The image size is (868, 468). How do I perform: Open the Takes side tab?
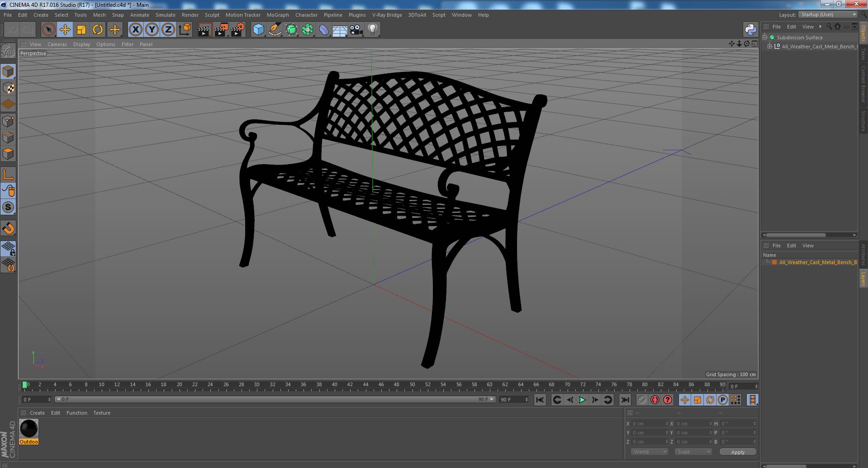pos(863,54)
